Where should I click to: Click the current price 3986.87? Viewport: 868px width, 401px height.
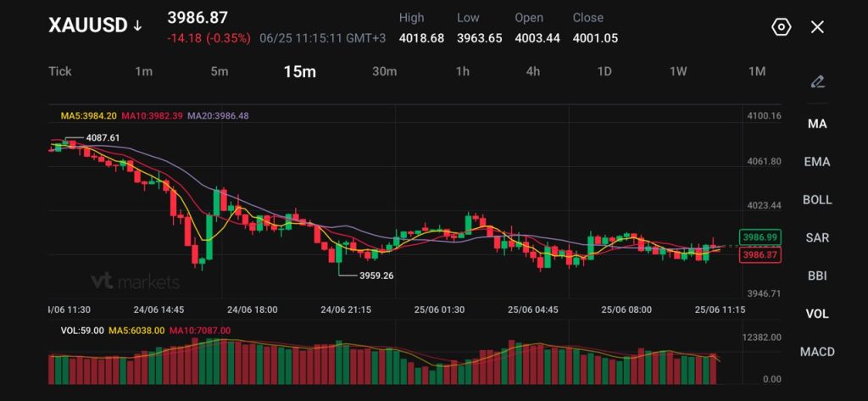point(198,18)
